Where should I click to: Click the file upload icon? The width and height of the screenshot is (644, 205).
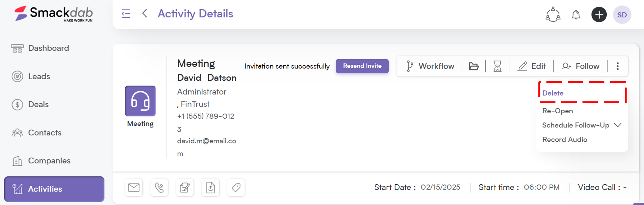(211, 187)
